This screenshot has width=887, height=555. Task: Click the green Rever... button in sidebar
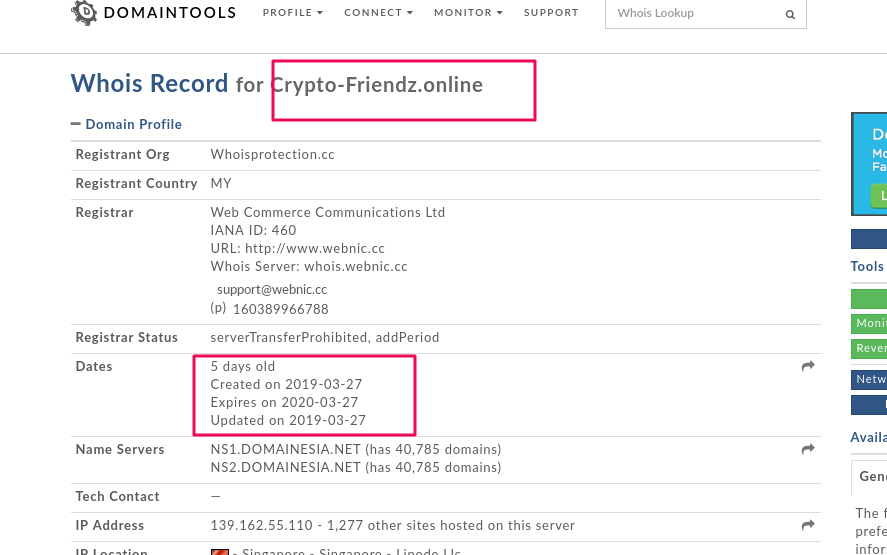pos(869,349)
